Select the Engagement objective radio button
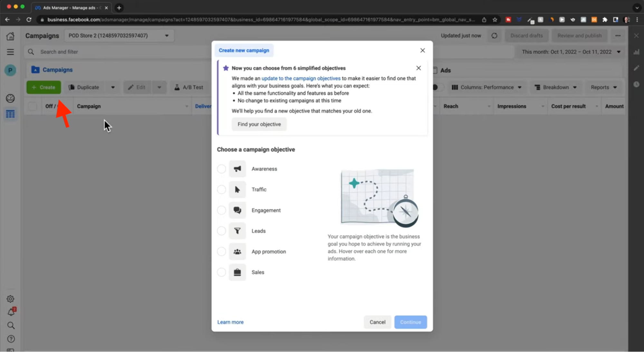The image size is (644, 352). click(221, 210)
